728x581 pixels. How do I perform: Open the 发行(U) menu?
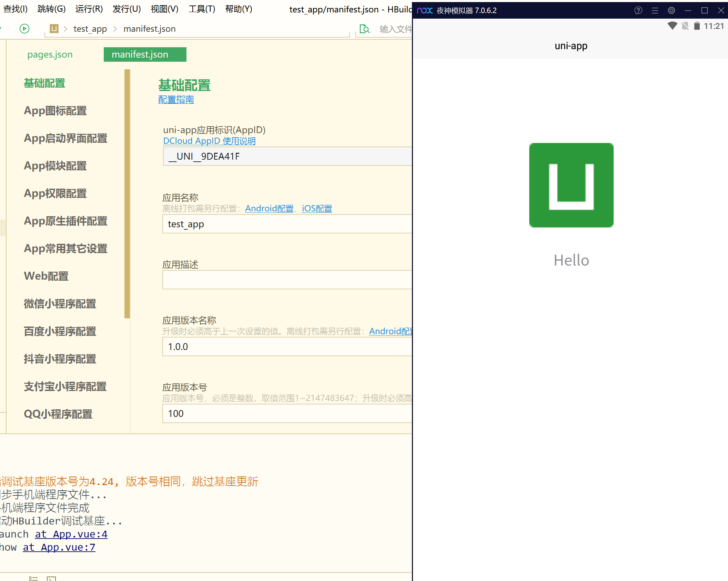(127, 9)
